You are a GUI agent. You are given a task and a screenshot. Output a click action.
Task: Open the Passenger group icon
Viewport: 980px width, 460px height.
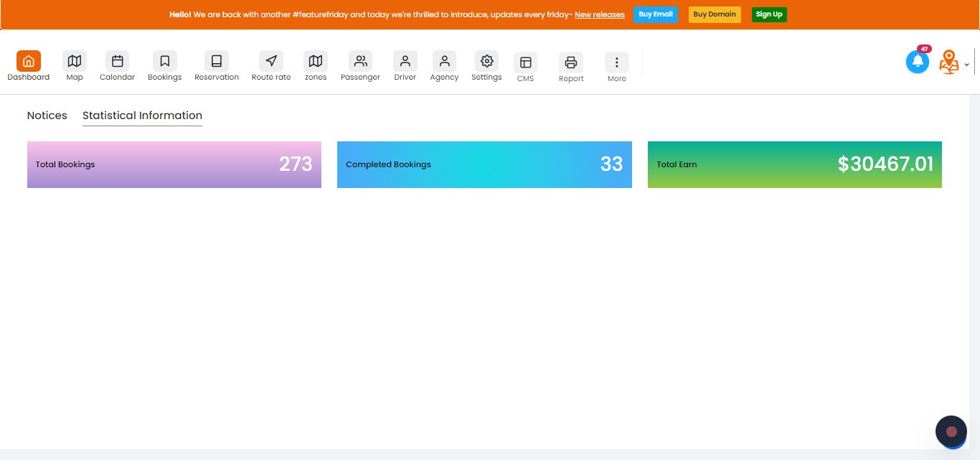pos(361,61)
